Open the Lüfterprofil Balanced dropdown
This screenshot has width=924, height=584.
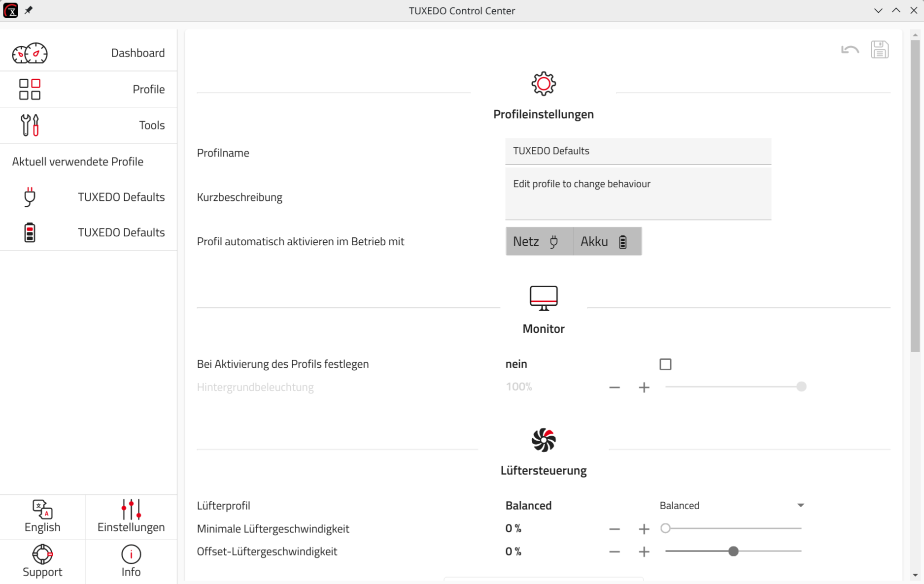click(732, 506)
